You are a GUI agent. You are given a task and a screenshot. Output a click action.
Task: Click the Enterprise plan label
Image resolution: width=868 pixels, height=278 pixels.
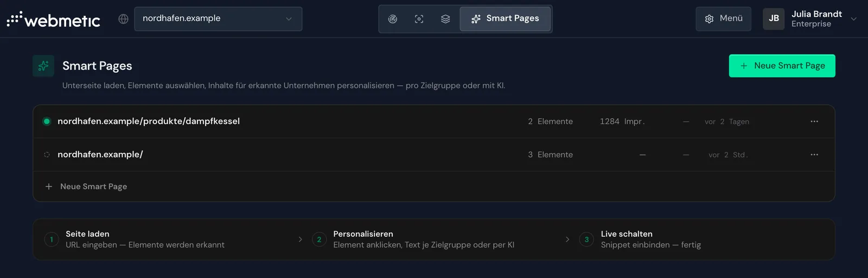point(811,24)
